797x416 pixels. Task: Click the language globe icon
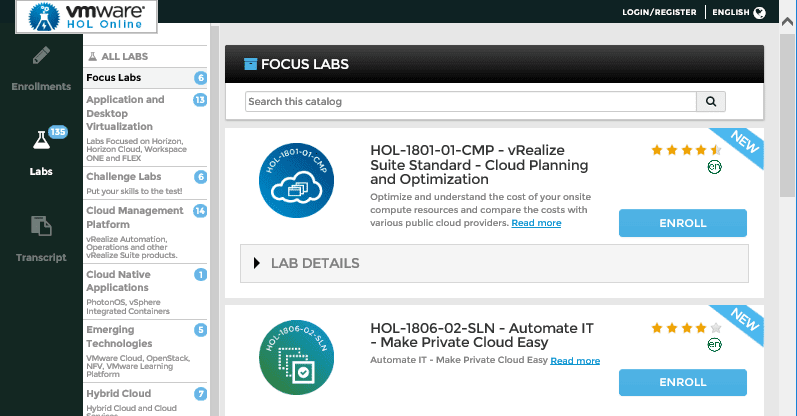click(x=759, y=13)
